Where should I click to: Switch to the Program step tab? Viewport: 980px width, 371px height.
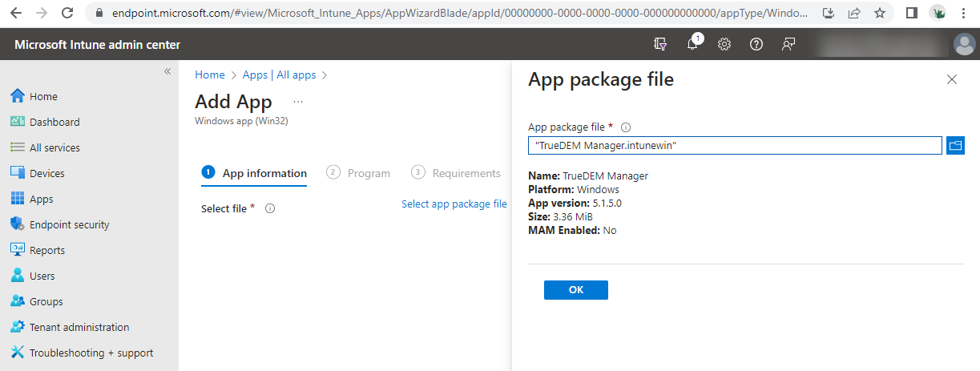click(358, 173)
